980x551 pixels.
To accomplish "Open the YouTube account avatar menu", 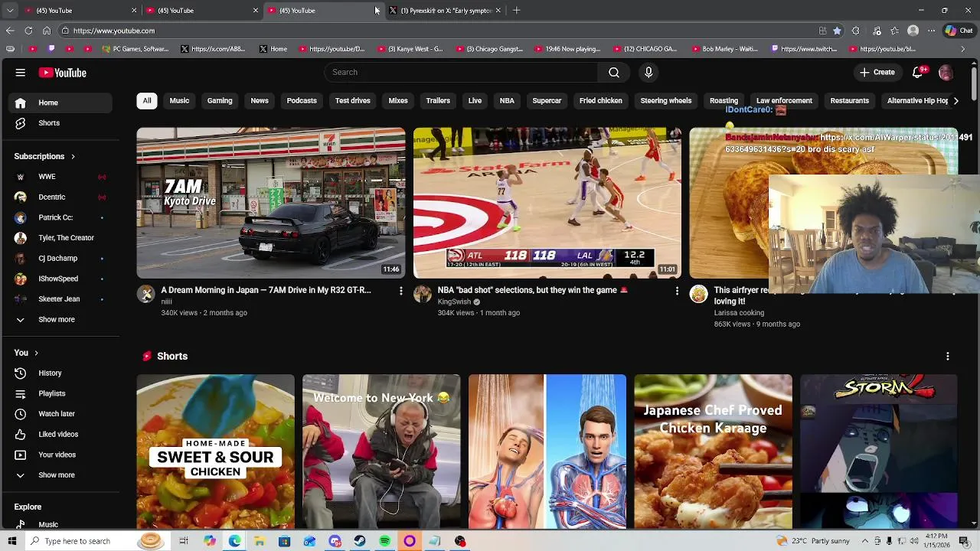I will tap(946, 73).
